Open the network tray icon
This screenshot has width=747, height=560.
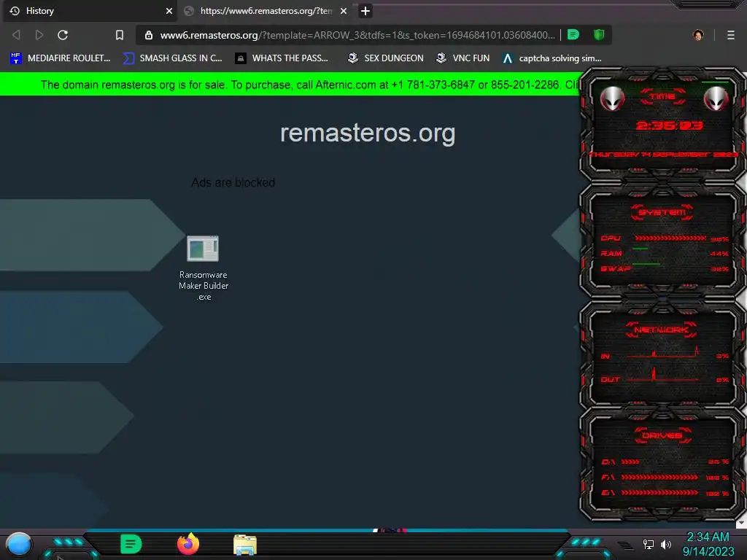[648, 544]
